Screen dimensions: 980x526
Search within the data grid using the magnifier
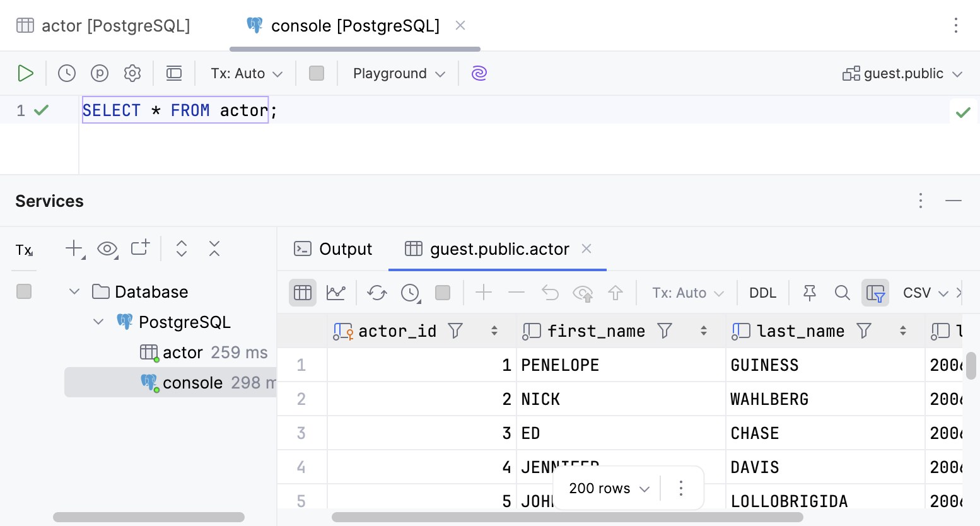[x=842, y=292]
